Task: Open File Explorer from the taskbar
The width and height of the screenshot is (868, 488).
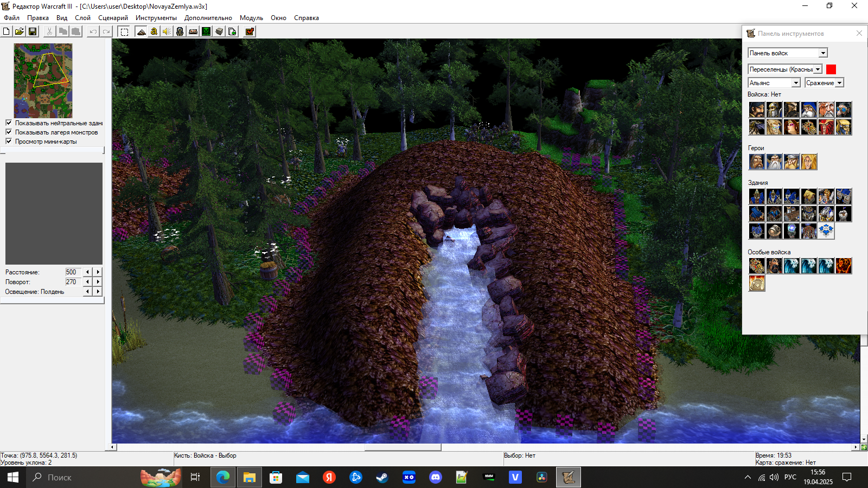Action: point(250,477)
